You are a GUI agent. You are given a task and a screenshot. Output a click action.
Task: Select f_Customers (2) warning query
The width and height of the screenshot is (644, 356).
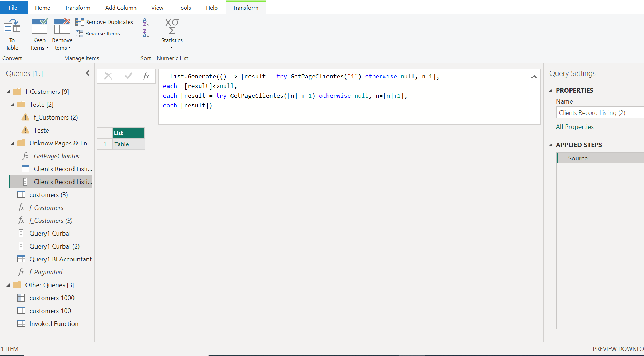[x=56, y=117]
